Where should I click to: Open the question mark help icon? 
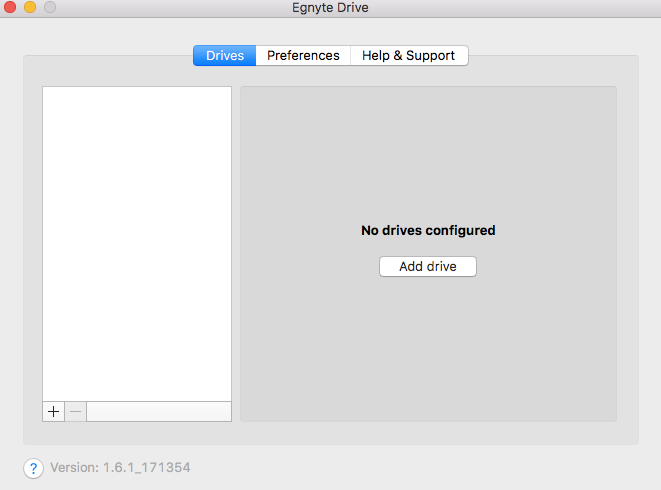pyautogui.click(x=33, y=468)
